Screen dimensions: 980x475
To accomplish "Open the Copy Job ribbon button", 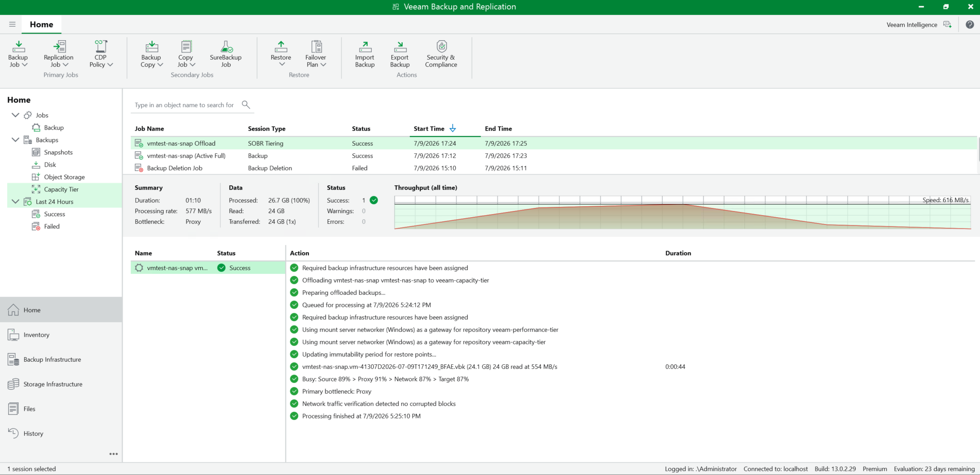I will (x=186, y=54).
